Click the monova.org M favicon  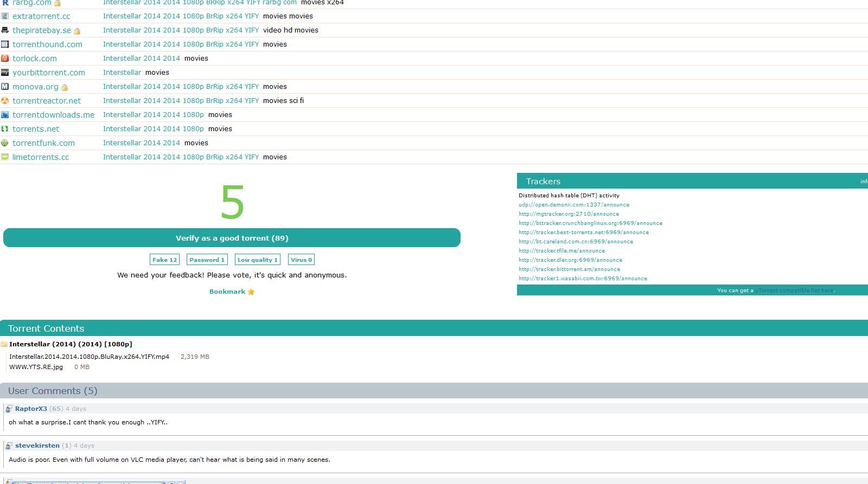(5, 86)
